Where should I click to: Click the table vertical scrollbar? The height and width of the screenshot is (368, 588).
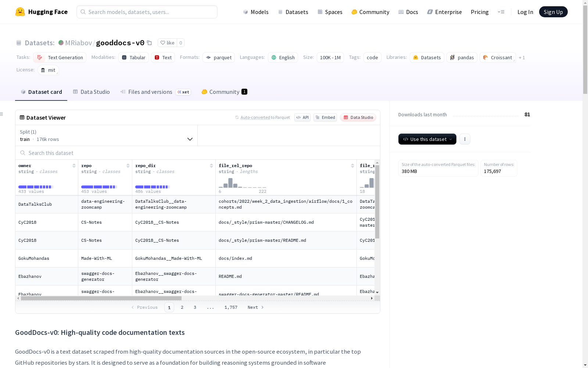377,202
